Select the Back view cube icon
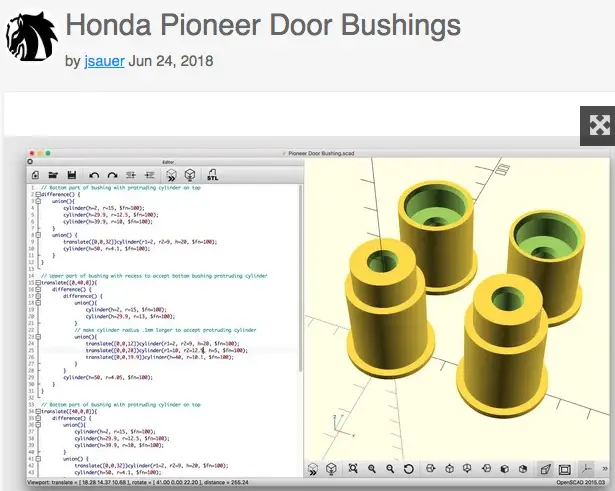This screenshot has height=491, width=615. [523, 469]
